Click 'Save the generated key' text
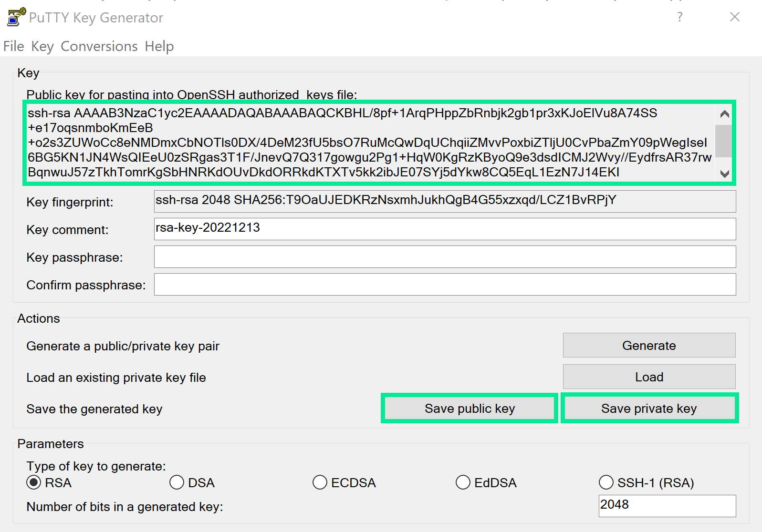762x532 pixels. pos(94,409)
